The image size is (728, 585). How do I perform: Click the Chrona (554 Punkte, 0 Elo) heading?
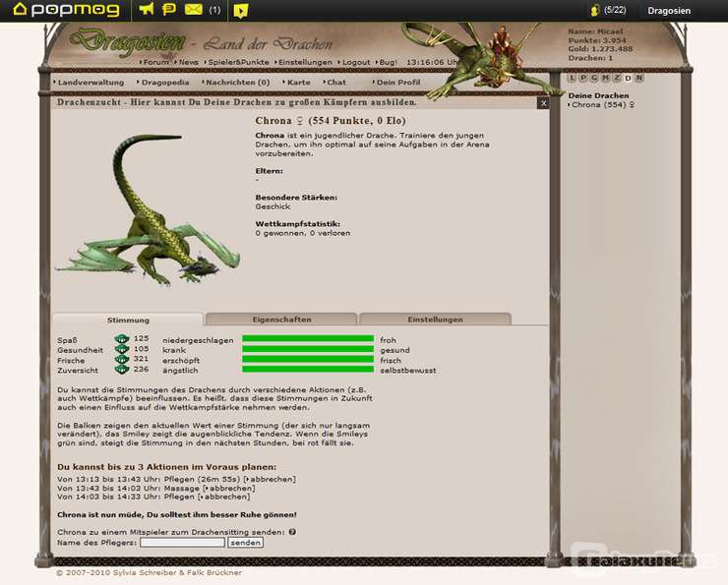(331, 121)
